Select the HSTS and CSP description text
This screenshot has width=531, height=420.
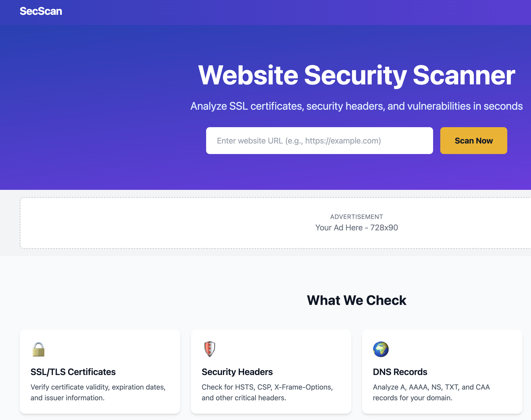(267, 392)
